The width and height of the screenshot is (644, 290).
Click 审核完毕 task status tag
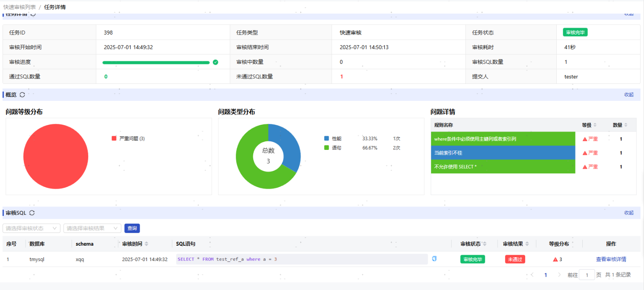pos(575,32)
